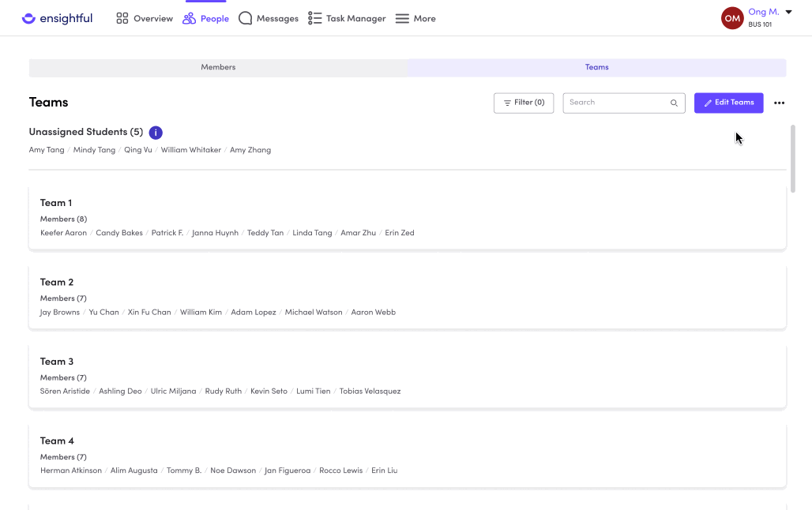Click the Edit Teams button
Screen dimensions: 812x510
click(728, 103)
